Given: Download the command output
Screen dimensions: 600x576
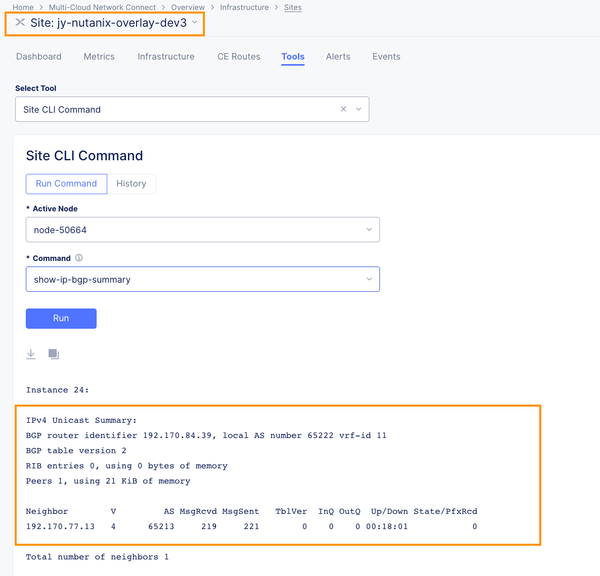Looking at the screenshot, I should coord(31,354).
